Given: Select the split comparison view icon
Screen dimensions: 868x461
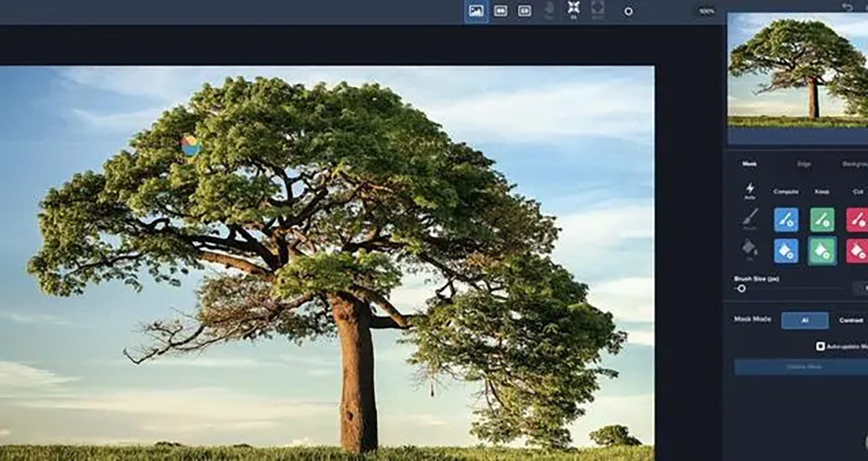Looking at the screenshot, I should click(524, 11).
